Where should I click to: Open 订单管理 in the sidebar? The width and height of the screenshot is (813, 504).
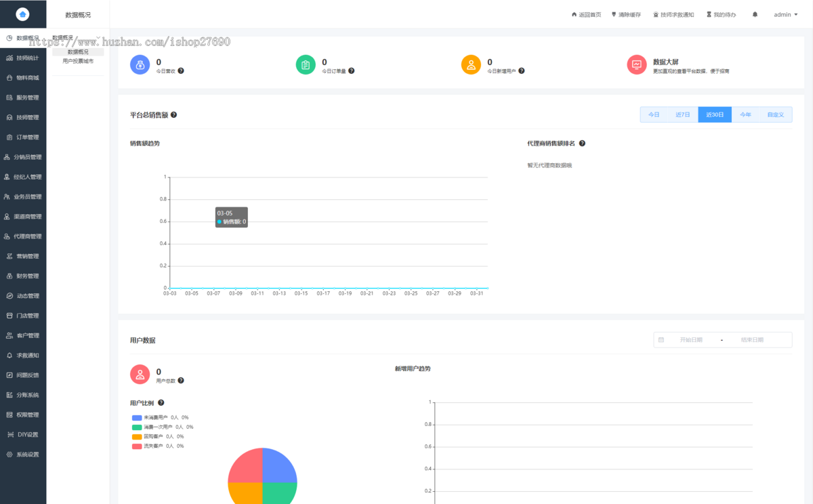pos(23,137)
